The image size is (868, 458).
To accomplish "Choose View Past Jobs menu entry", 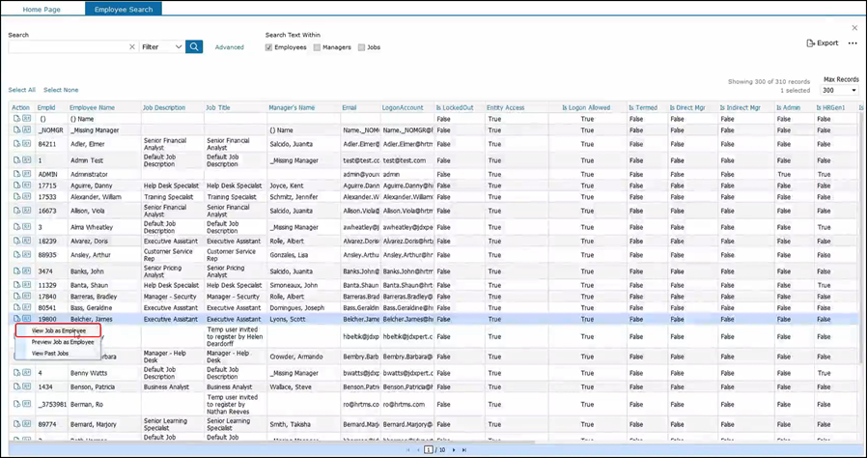I will (x=51, y=353).
